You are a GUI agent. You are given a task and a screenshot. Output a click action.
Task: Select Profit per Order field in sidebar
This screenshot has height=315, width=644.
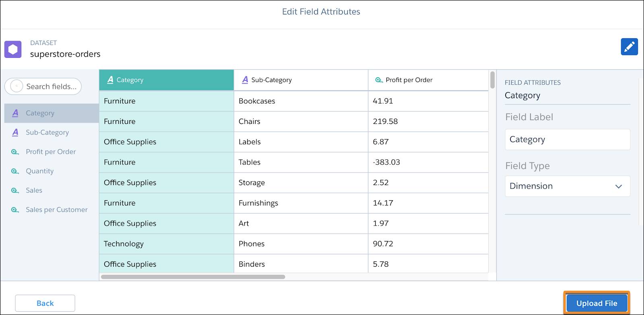click(x=52, y=152)
